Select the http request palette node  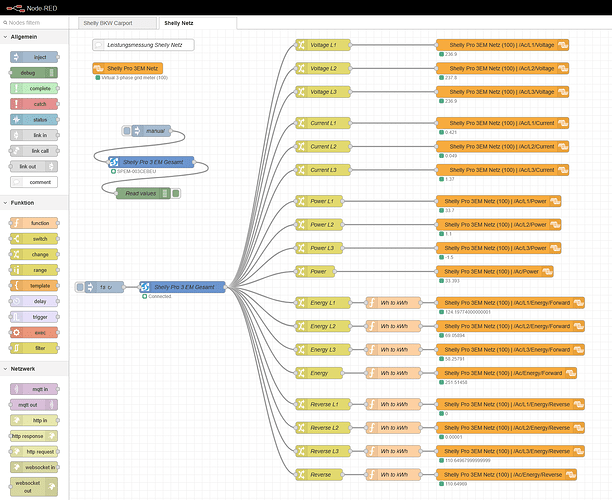click(x=34, y=451)
